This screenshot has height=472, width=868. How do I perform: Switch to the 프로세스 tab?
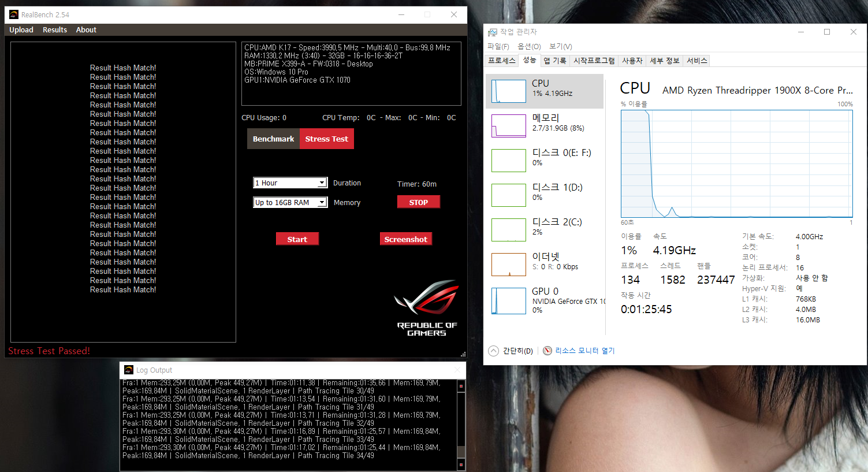(502, 61)
